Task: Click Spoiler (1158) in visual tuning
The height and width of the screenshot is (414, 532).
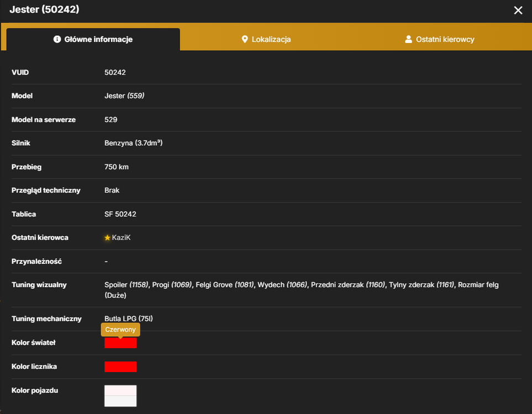Action: pyautogui.click(x=126, y=285)
